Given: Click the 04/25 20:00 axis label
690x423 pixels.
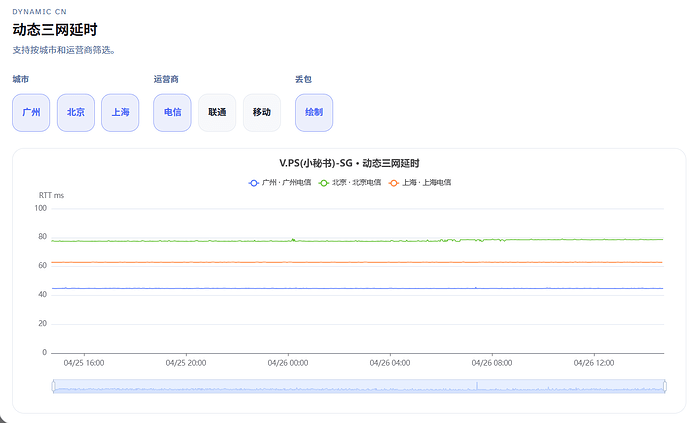Looking at the screenshot, I should click(186, 363).
